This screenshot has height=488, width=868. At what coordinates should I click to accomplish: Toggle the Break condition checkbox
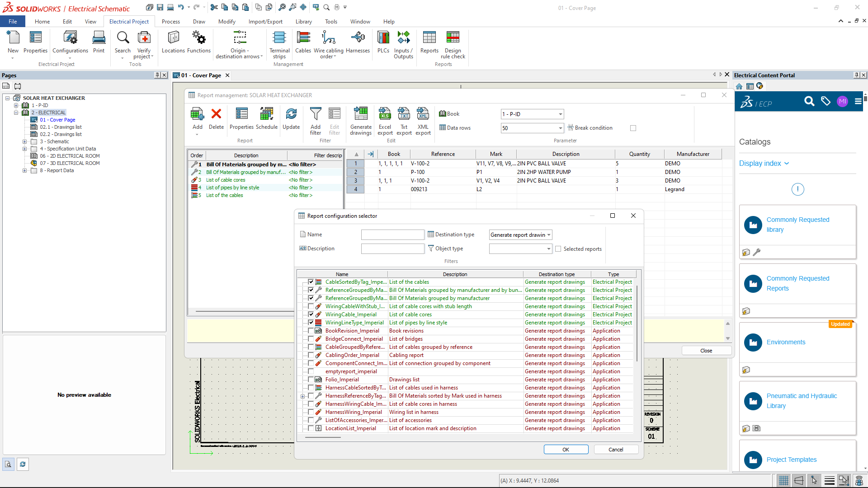tap(633, 128)
